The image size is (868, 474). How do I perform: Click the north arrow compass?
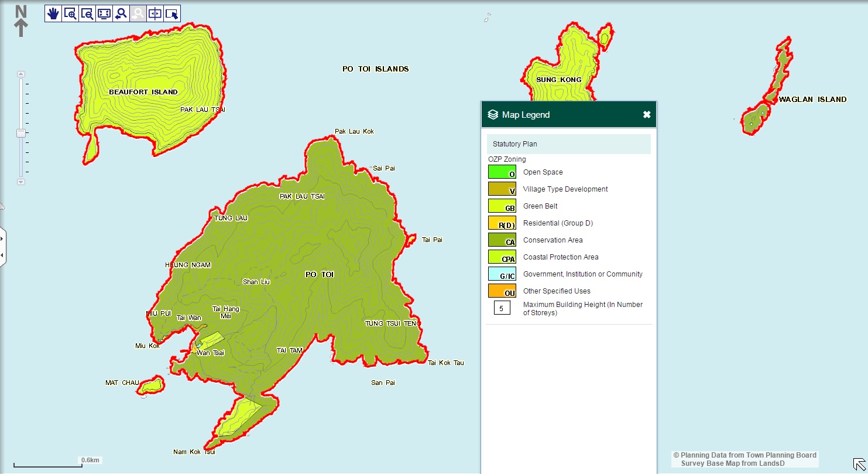(x=21, y=21)
